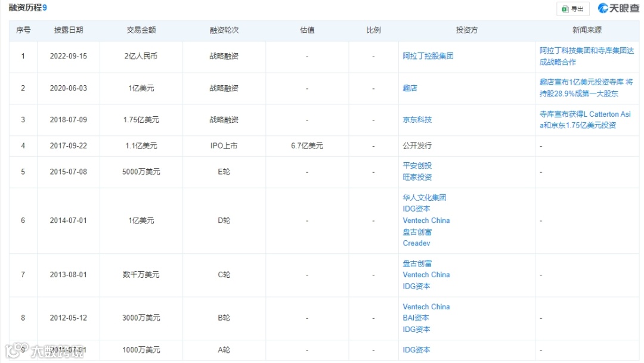The width and height of the screenshot is (644, 363).
Task: Open Ventech China link in B轮 row
Action: point(426,307)
